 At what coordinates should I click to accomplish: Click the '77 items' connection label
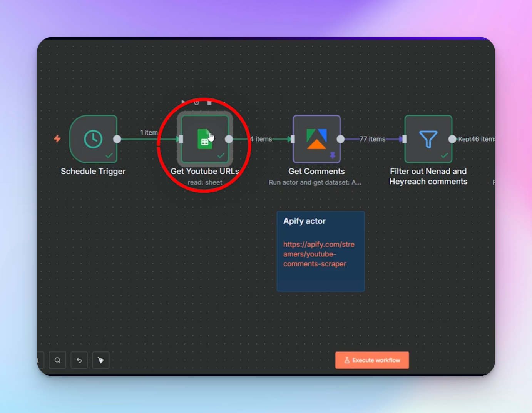[372, 139]
